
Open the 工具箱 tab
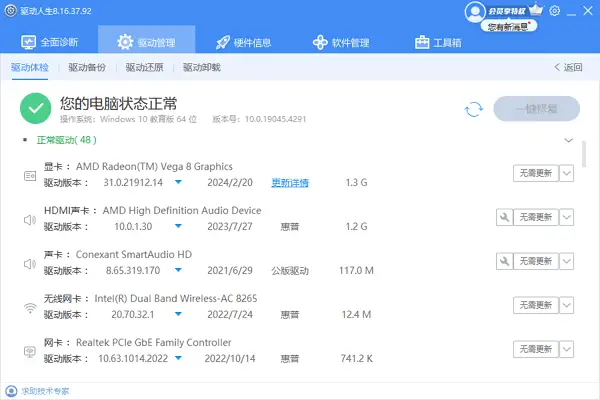[x=439, y=43]
